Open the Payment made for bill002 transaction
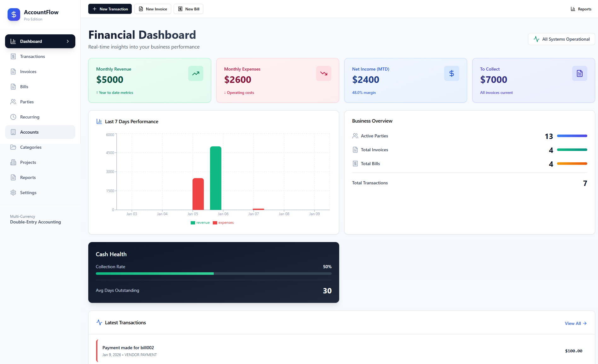This screenshot has width=598, height=364. click(342, 351)
